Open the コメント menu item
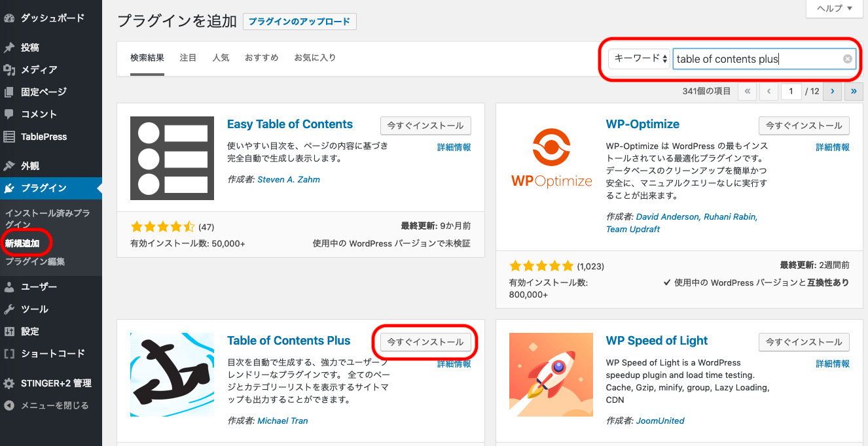The height and width of the screenshot is (446, 868). [51, 114]
